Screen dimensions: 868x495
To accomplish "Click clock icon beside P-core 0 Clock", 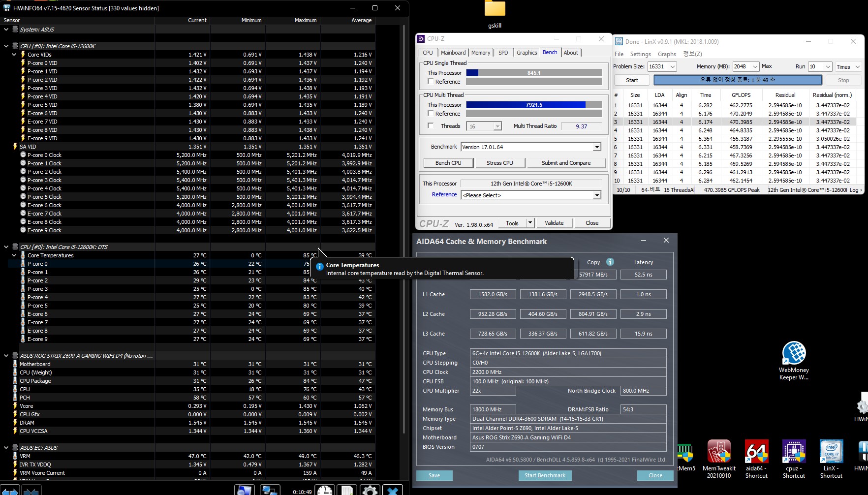I will pos(23,155).
